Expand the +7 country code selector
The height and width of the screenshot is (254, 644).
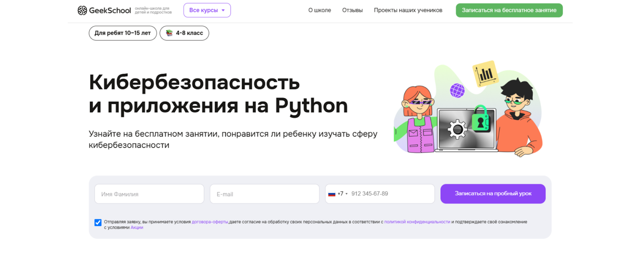[342, 194]
